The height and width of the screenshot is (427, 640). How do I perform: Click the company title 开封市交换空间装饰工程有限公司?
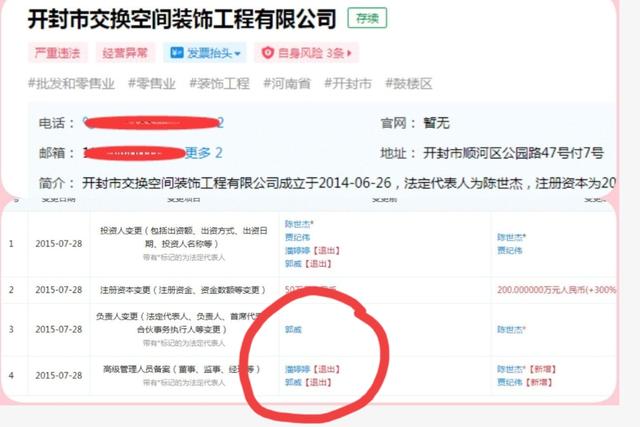click(x=182, y=19)
